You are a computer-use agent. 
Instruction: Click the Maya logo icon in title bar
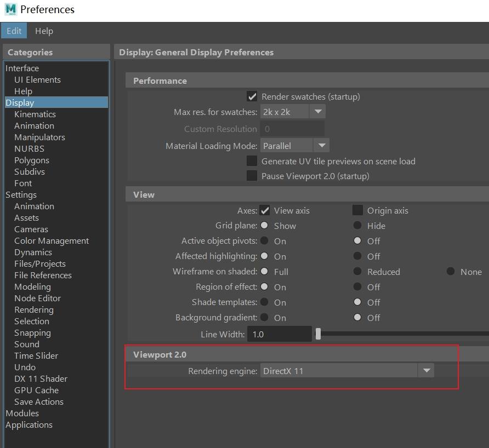pos(10,9)
